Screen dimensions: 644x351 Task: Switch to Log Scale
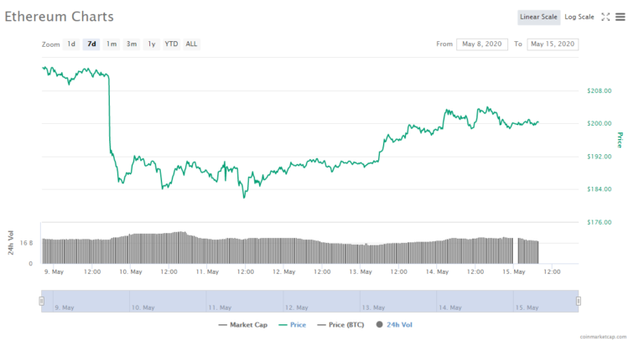click(x=579, y=18)
